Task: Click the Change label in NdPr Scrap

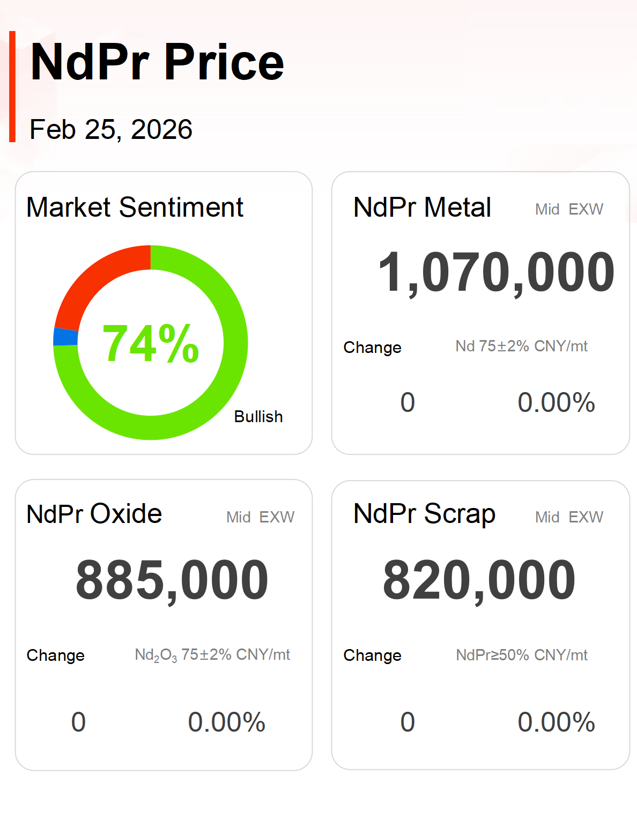Action: click(x=372, y=655)
